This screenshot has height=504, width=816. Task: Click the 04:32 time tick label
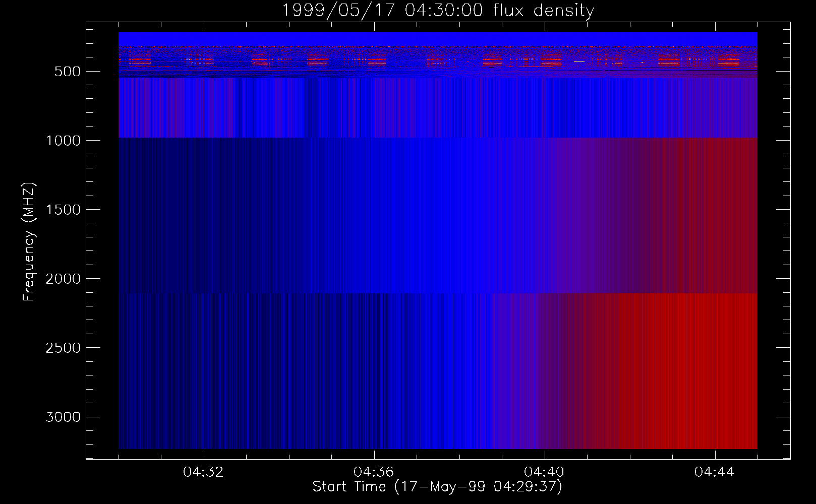tap(203, 472)
